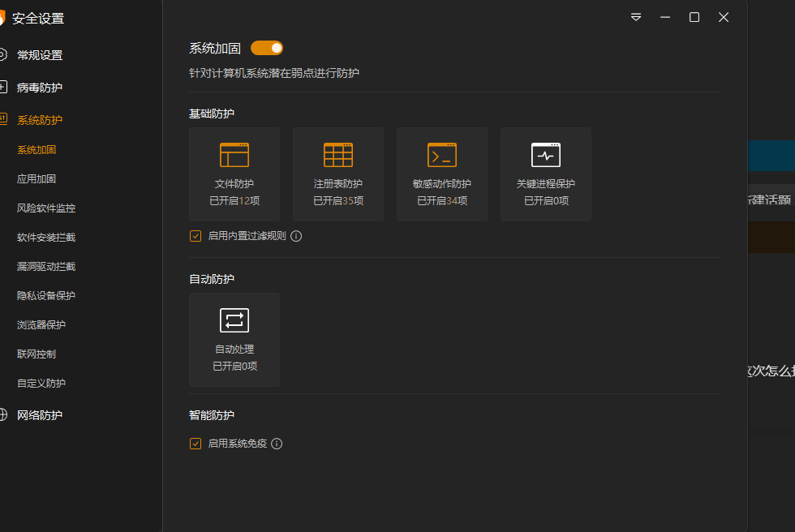Open the 注册表防护 registry protection icon

(x=338, y=155)
